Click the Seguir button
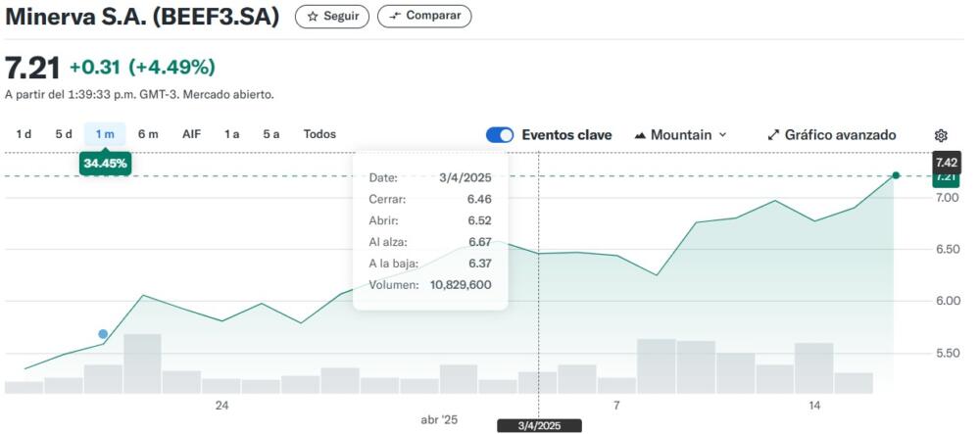The image size is (980, 434). pyautogui.click(x=332, y=17)
